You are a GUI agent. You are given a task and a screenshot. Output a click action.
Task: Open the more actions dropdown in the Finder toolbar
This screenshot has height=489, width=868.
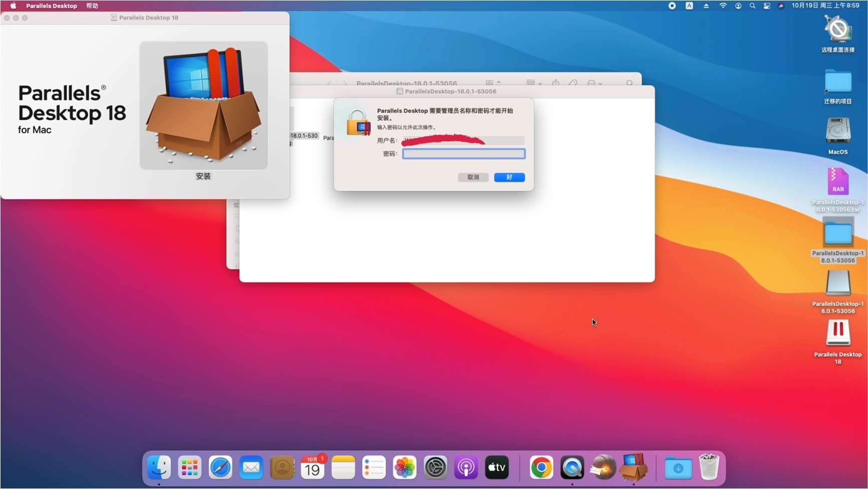[x=594, y=83]
